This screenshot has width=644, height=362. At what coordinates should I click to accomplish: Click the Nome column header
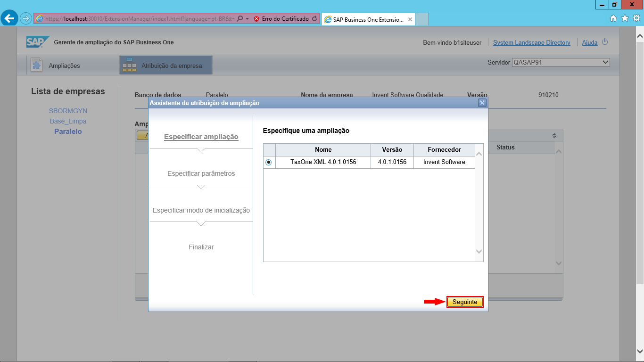(x=323, y=149)
